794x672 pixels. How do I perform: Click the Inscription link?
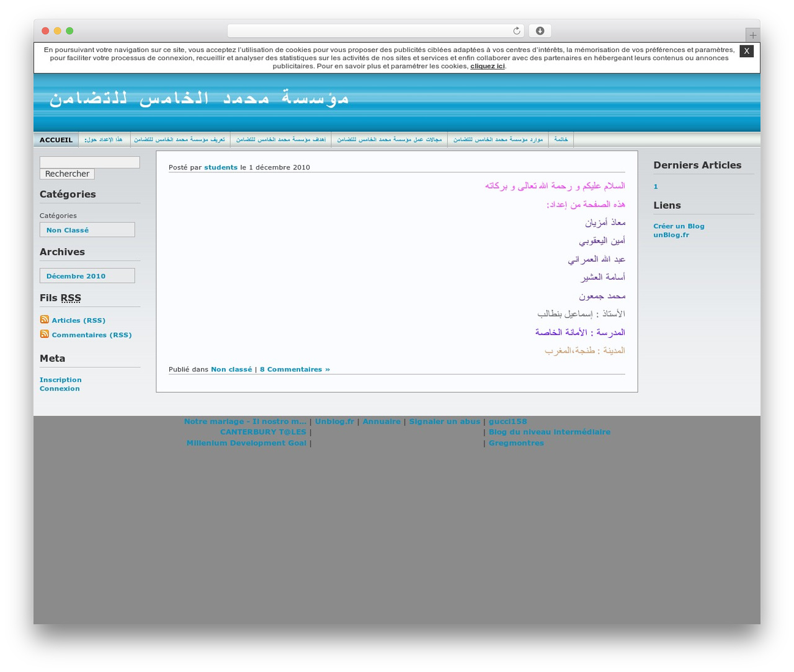tap(61, 380)
